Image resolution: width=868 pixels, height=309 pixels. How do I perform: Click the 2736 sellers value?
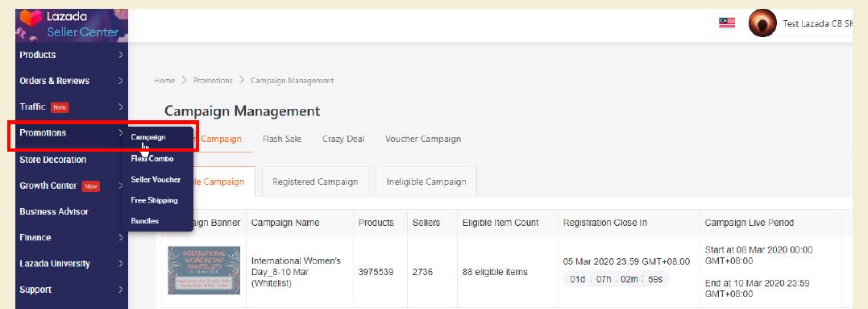[422, 272]
